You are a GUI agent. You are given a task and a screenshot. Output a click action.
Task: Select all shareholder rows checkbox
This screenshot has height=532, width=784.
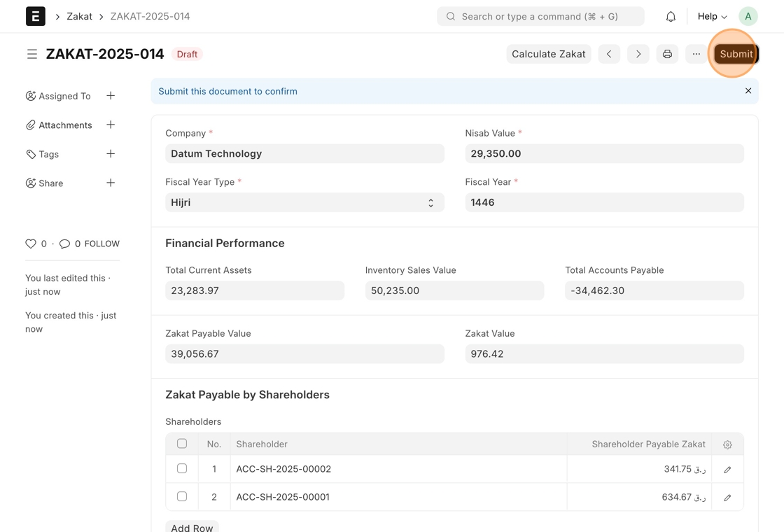(x=182, y=444)
